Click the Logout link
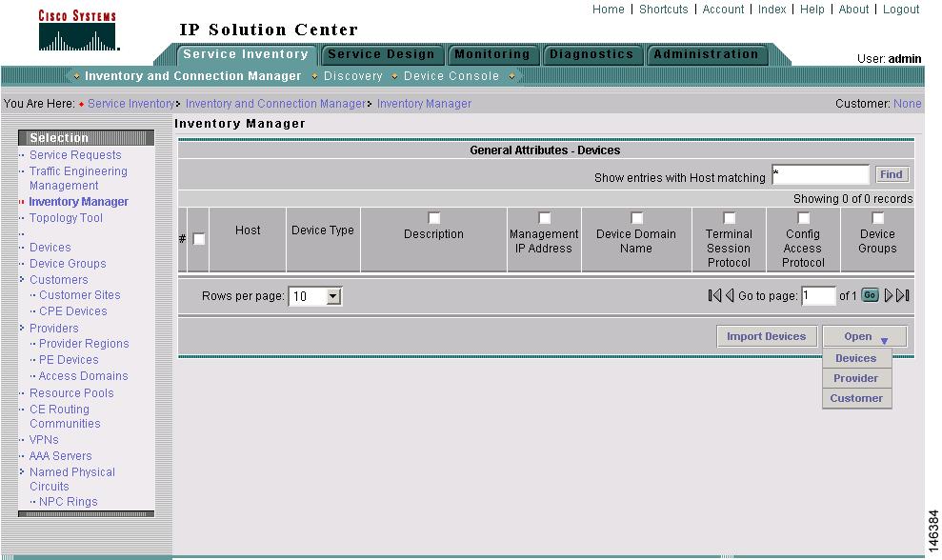This screenshot has height=560, width=942. 901,9
